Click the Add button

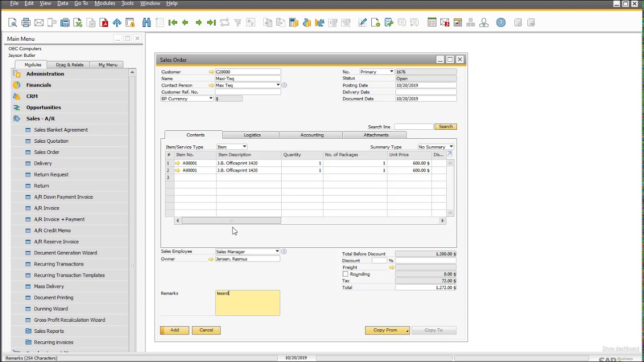coord(175,330)
